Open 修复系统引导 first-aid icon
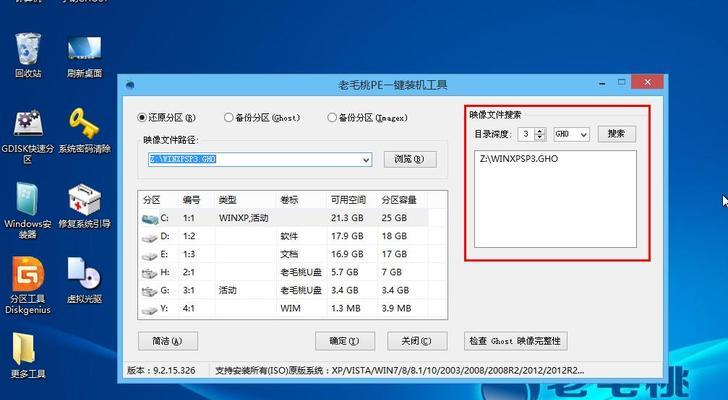 (x=84, y=206)
